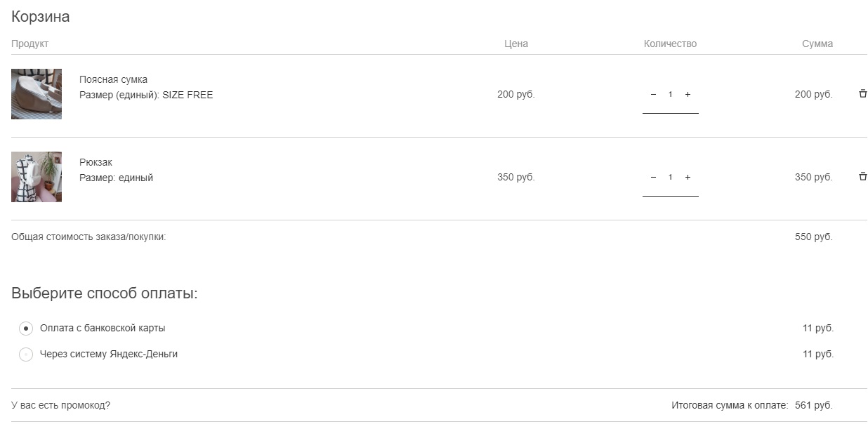The width and height of the screenshot is (868, 424).
Task: Open the У вас есть промокод? link
Action: coord(60,405)
